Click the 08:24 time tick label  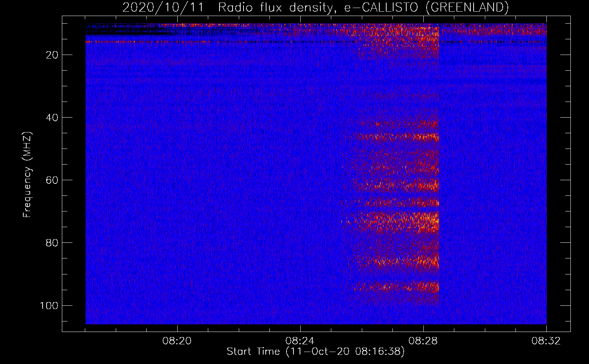pyautogui.click(x=300, y=341)
